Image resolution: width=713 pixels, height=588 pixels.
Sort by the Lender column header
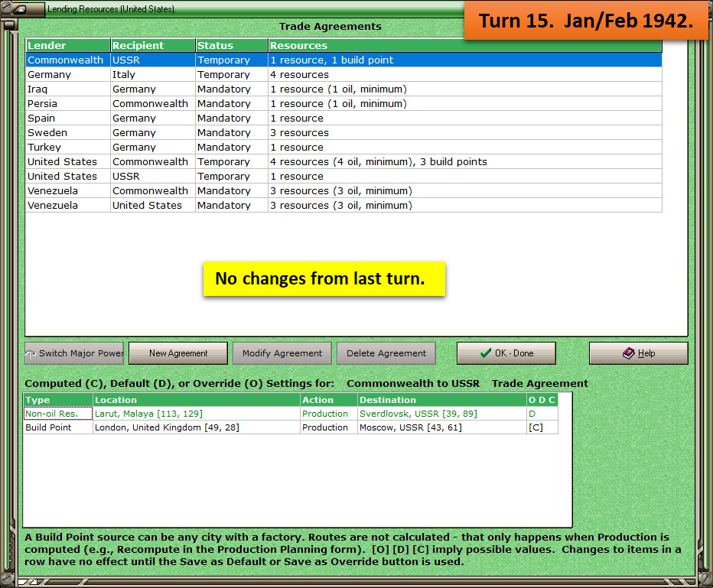pyautogui.click(x=68, y=45)
